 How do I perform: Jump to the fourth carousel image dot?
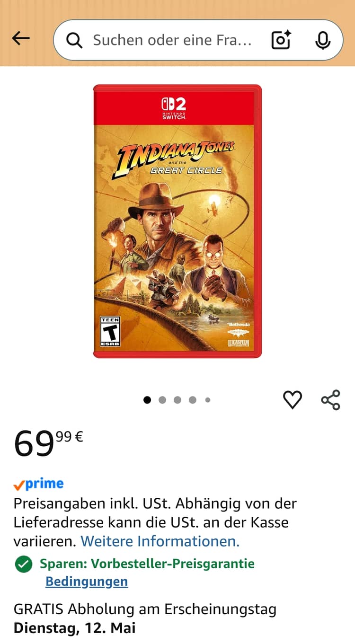click(x=193, y=400)
